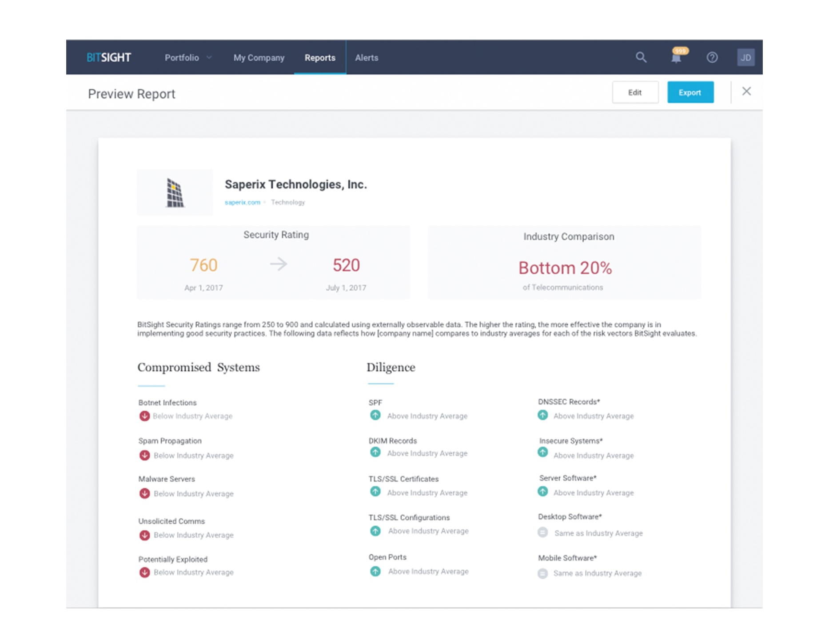Click the Preview Report page title
Viewport: 829px width, 644px height.
coord(132,94)
